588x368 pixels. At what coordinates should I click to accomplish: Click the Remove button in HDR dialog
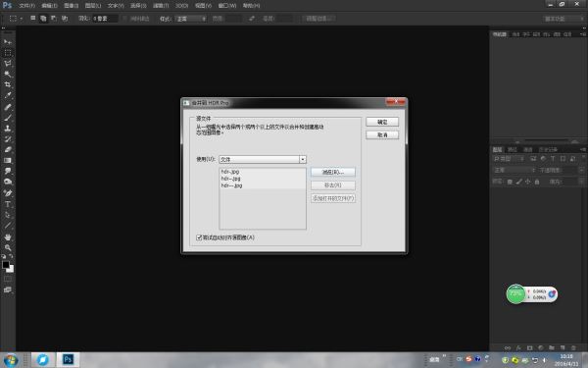point(333,185)
